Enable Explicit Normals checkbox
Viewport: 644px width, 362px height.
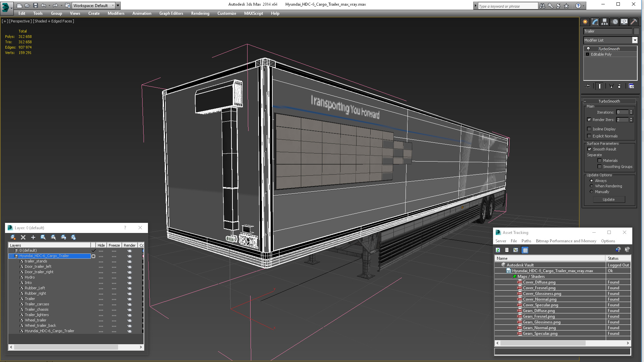click(589, 136)
